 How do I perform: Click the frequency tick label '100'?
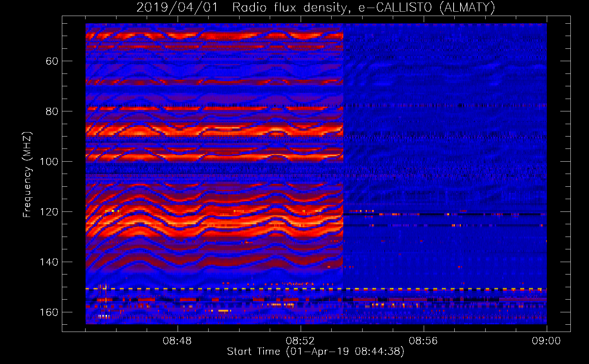click(x=49, y=162)
